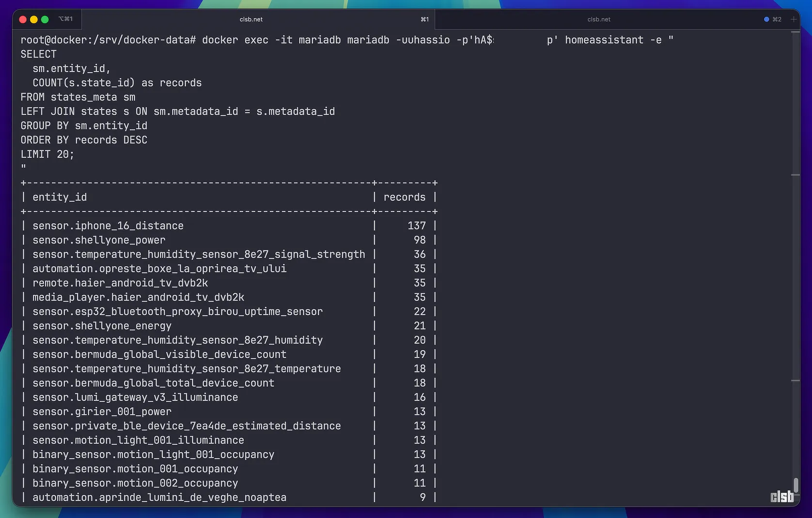Click the blue activity dot on second tab
This screenshot has height=518, width=812.
click(x=766, y=19)
